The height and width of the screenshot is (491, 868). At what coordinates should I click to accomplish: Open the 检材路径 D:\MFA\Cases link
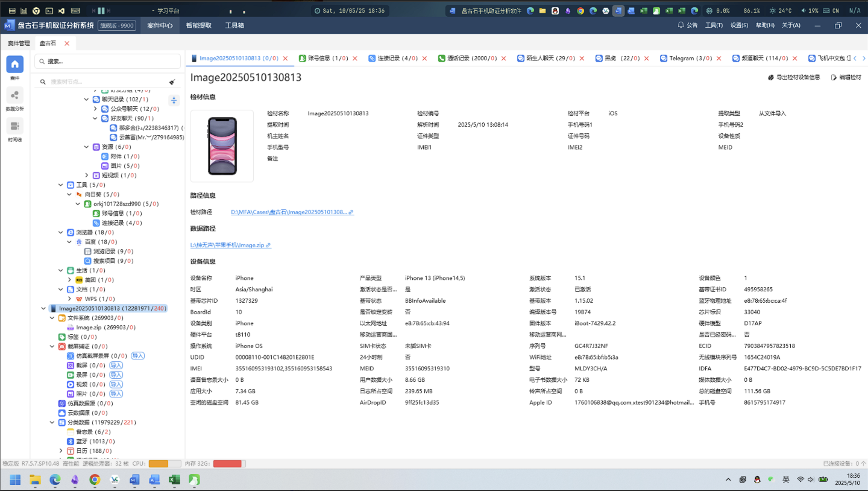coord(289,212)
